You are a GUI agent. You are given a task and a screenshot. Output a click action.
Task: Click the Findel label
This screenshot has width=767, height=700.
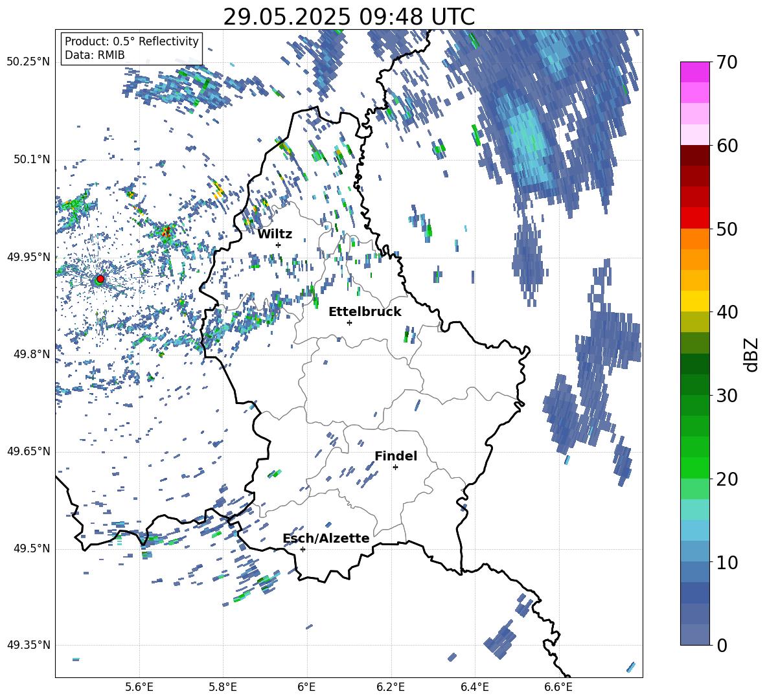click(396, 456)
